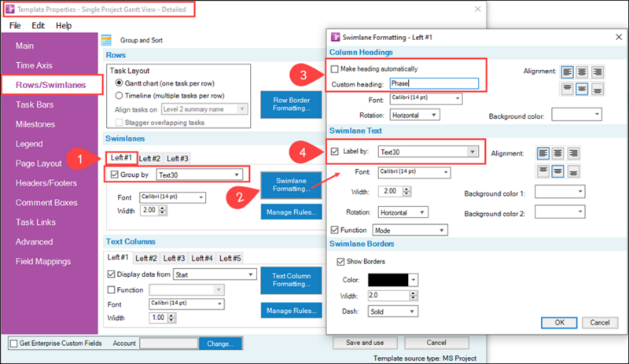Open Background color 2 picker

point(560,212)
